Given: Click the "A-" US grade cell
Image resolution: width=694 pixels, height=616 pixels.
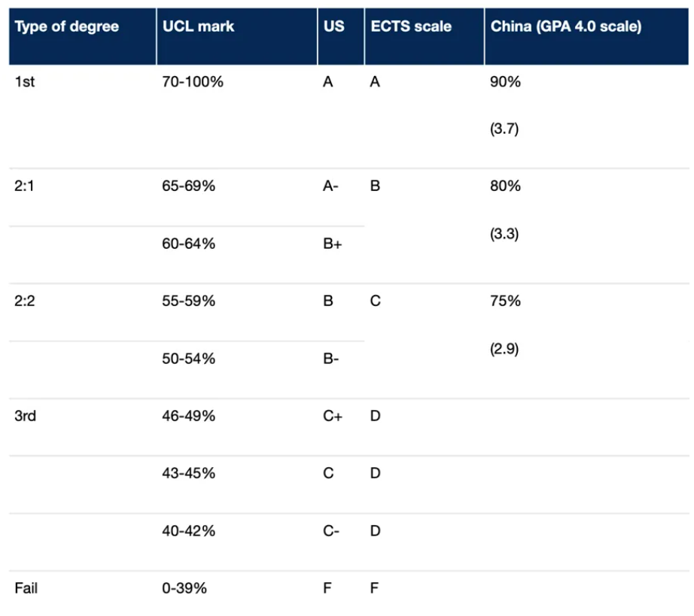Looking at the screenshot, I should tap(330, 186).
